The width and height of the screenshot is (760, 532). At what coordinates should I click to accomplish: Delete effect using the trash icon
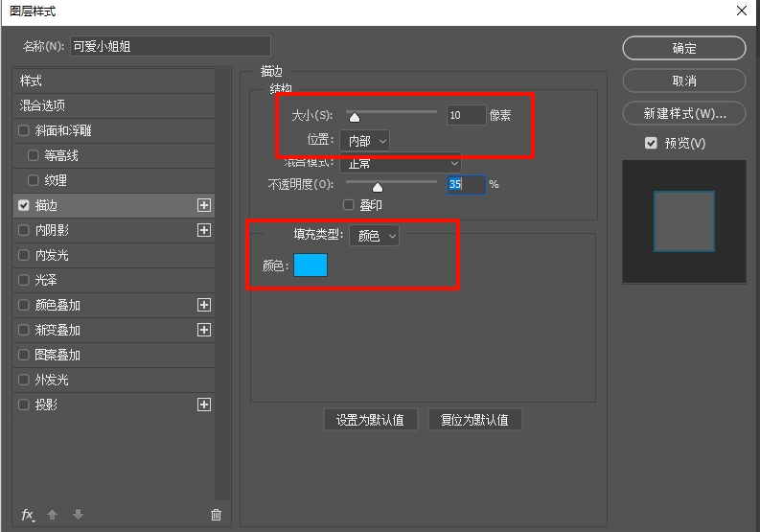tap(216, 515)
